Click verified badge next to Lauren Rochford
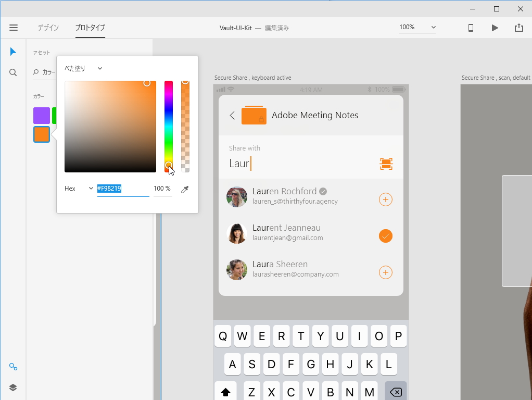Screen dimensions: 532x400 pyautogui.click(x=323, y=192)
